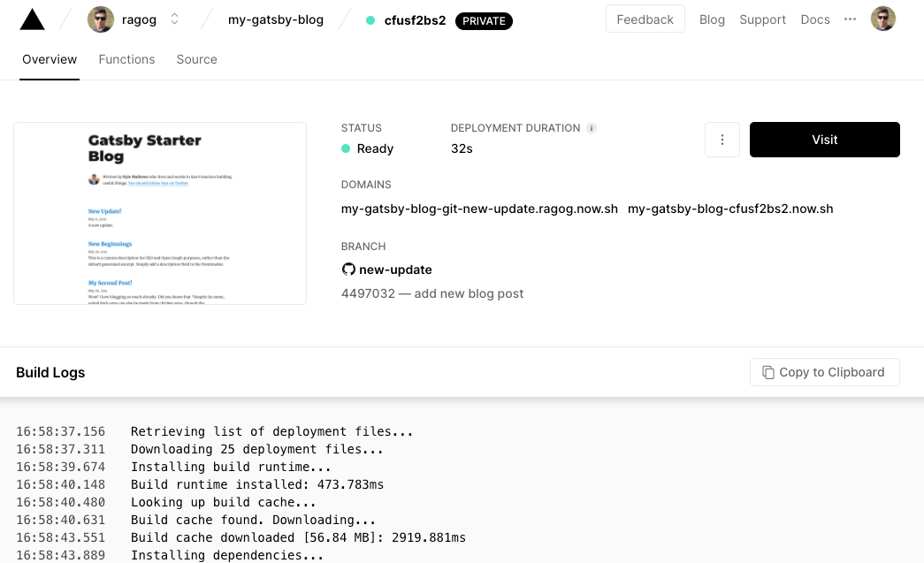
Task: Click the Gatsby Starter Blog preview thumbnail
Action: tap(159, 213)
